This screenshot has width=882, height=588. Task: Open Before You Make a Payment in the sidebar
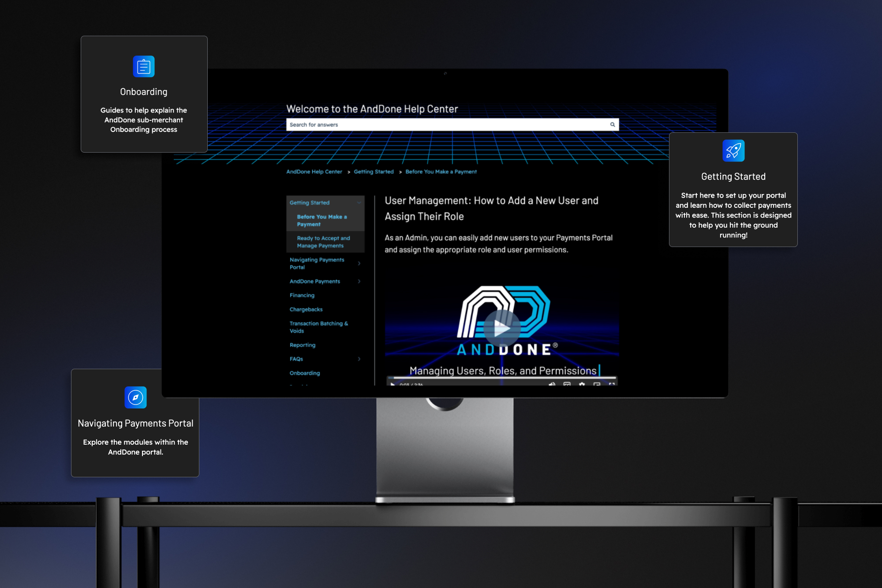[x=322, y=221]
